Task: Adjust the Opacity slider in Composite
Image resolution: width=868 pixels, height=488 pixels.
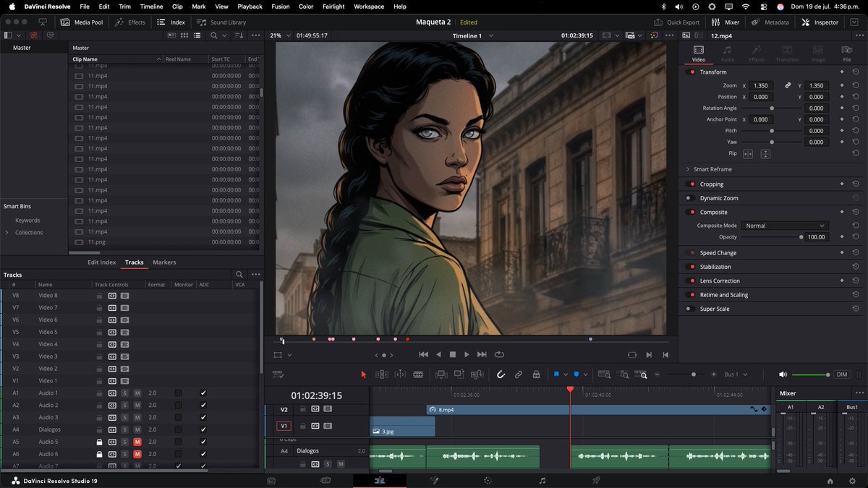Action: (x=771, y=237)
